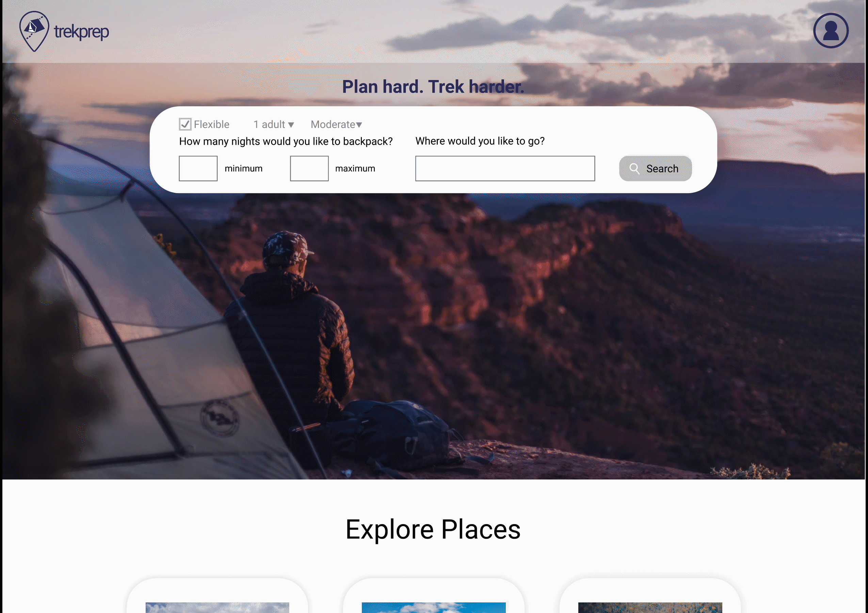Click the Explore Places section heading
The width and height of the screenshot is (868, 613).
coord(433,529)
